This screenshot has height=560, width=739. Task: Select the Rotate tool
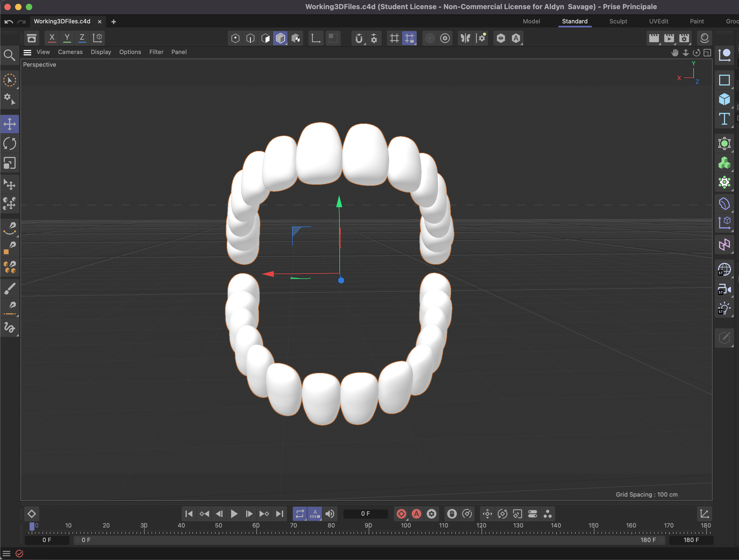pos(10,144)
